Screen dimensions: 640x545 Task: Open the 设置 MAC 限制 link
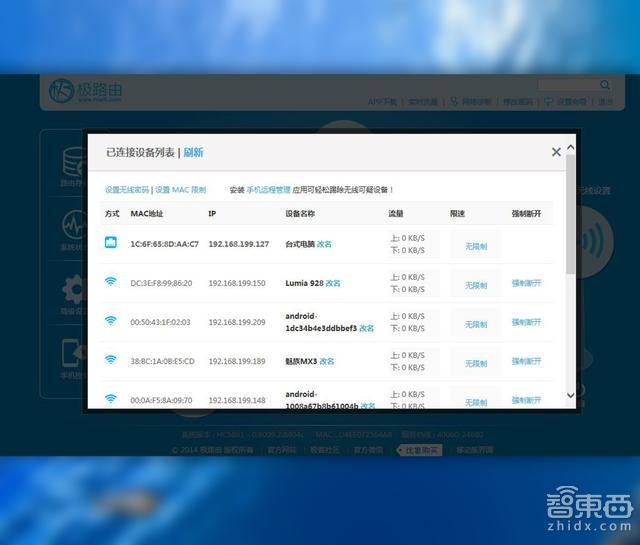pos(181,189)
